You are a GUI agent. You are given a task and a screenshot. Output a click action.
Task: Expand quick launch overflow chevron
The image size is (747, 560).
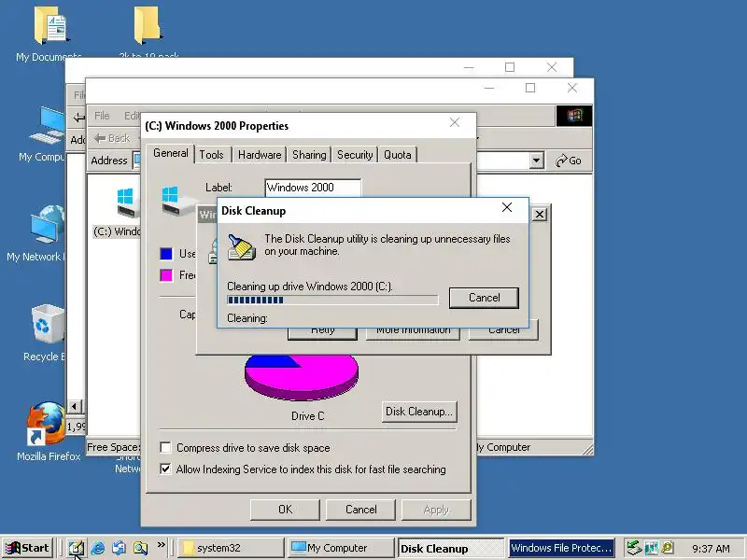[161, 544]
